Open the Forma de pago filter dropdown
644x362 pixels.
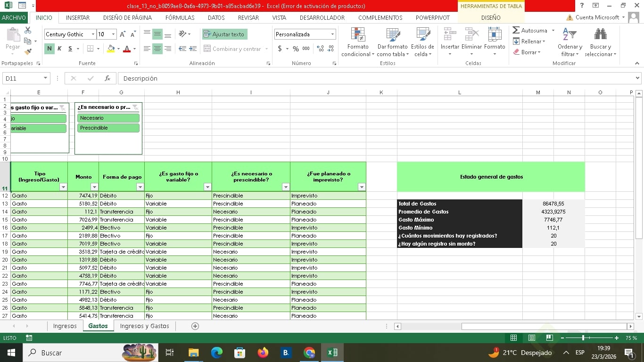(140, 187)
